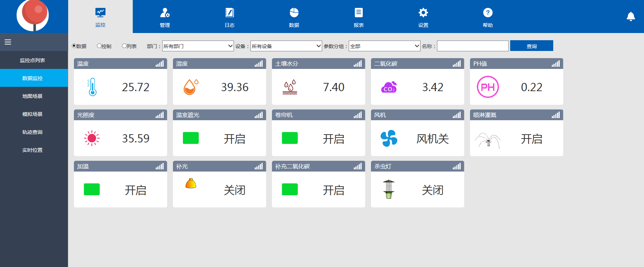Viewport: 644px width, 267px height.
Task: Select the 控制 radio button
Action: click(99, 46)
